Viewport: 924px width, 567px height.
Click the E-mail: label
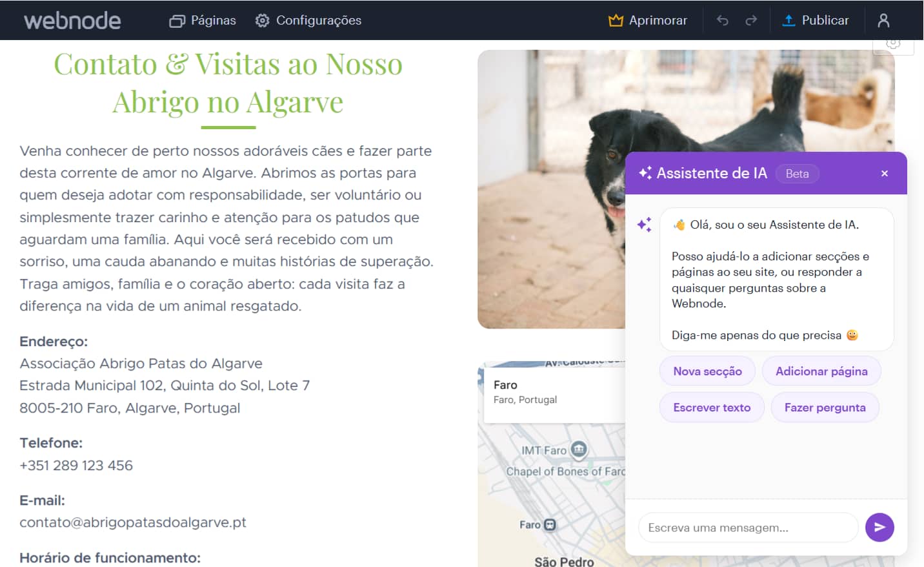tap(42, 500)
